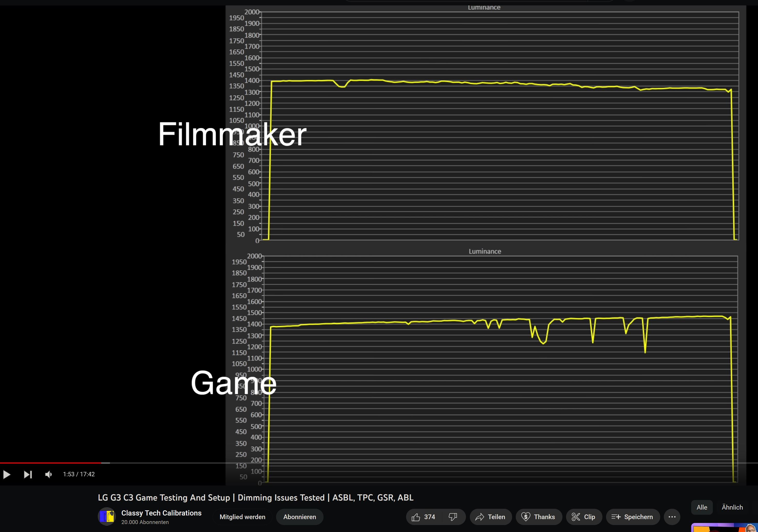Click the video title text
Image resolution: width=758 pixels, height=532 pixels.
tap(255, 497)
